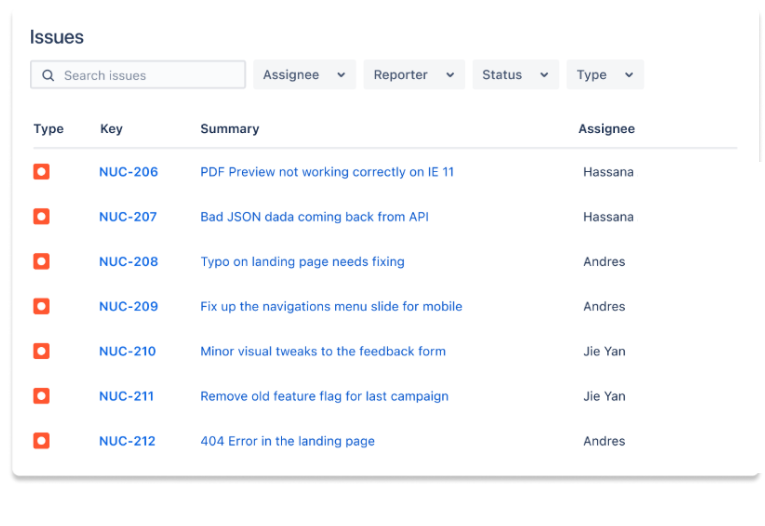Click the bug type icon for NUC-211
This screenshot has width=765, height=526.
[41, 396]
